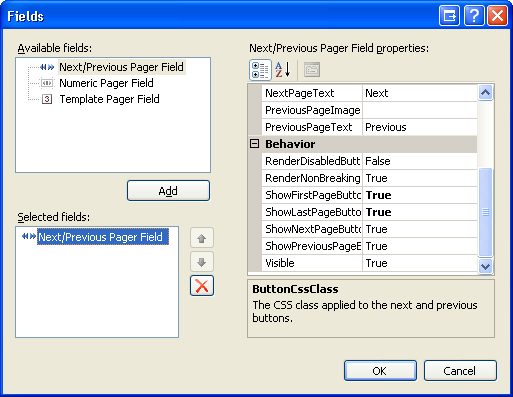Click ShowPreviousPageButton value True
Viewport: 513px width, 397px height.
[x=420, y=246]
